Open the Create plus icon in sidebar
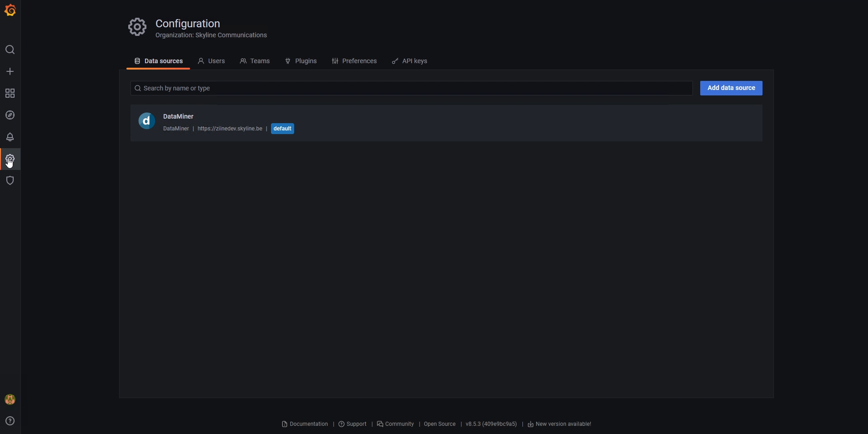 10,71
